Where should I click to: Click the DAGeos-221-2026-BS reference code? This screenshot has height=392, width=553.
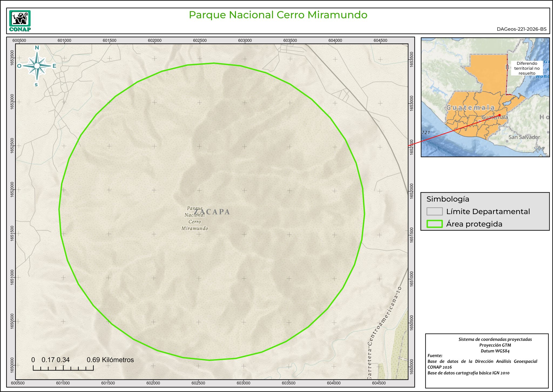[x=521, y=29]
